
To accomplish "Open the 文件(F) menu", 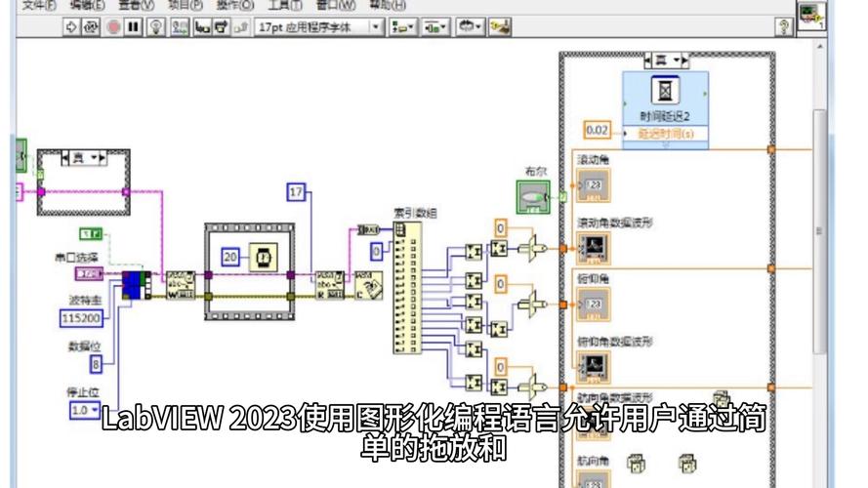I will pyautogui.click(x=40, y=5).
